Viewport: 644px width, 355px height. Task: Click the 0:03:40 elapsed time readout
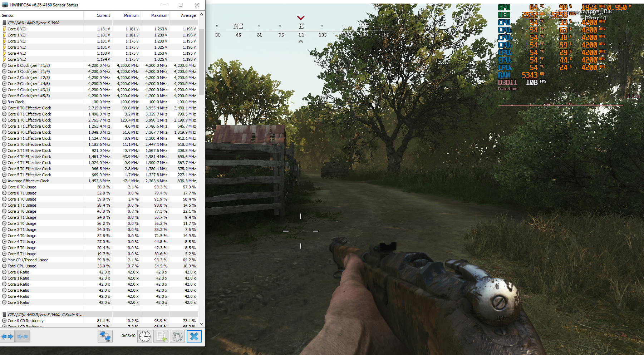point(128,336)
